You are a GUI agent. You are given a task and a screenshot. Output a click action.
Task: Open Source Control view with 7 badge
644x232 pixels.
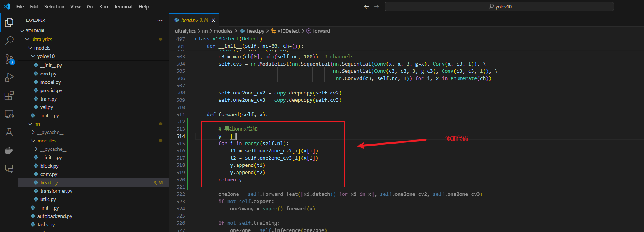tap(9, 59)
